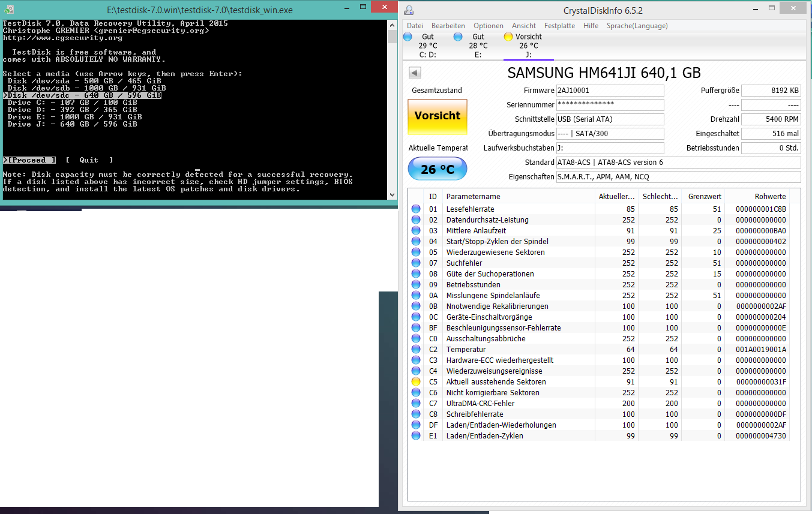Viewport: 812px width, 514px height.
Task: Open the Hilfe menu
Action: 591,26
